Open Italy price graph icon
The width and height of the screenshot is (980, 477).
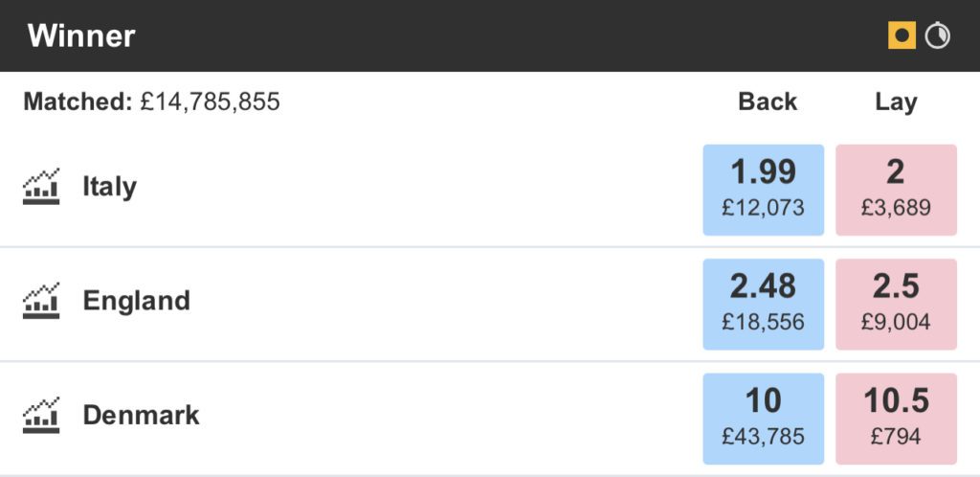(41, 187)
